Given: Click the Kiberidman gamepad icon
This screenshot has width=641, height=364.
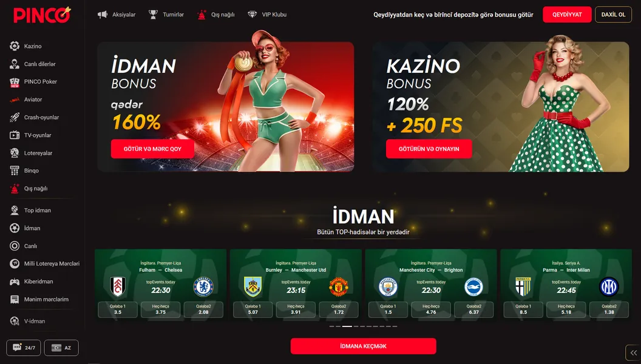Looking at the screenshot, I should [15, 282].
